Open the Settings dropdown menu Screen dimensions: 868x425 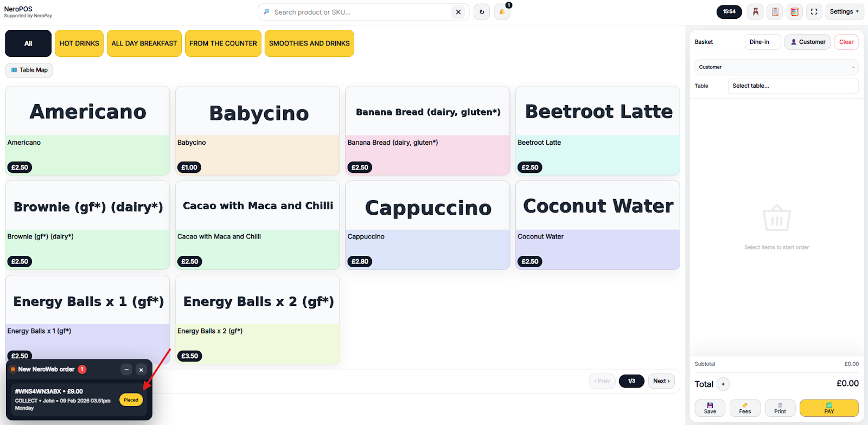click(844, 12)
